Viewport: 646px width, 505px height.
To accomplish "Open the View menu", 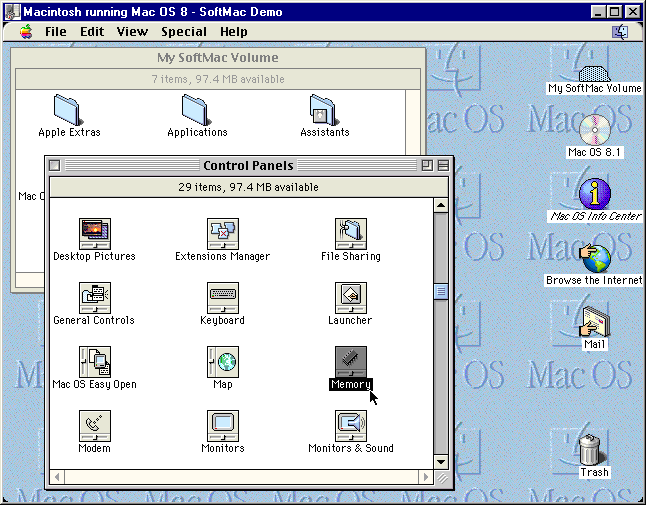I will click(x=132, y=32).
